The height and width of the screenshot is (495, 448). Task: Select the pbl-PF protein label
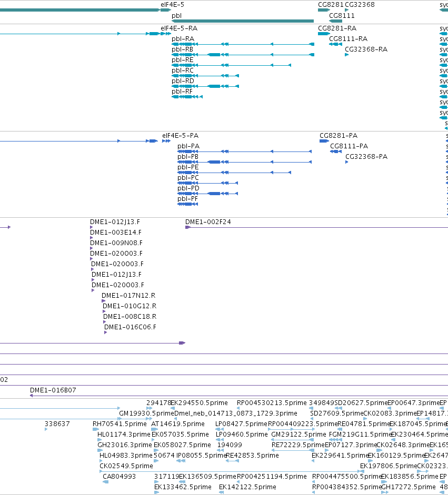click(187, 198)
